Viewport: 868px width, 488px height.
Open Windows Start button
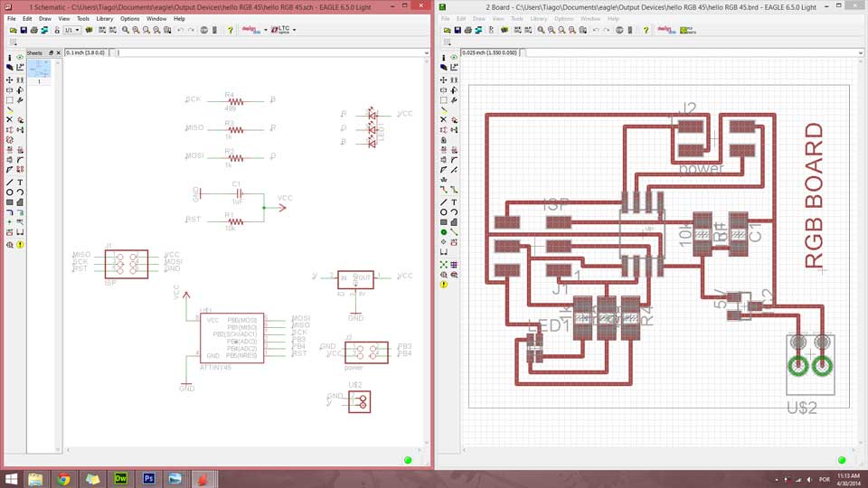[x=11, y=479]
